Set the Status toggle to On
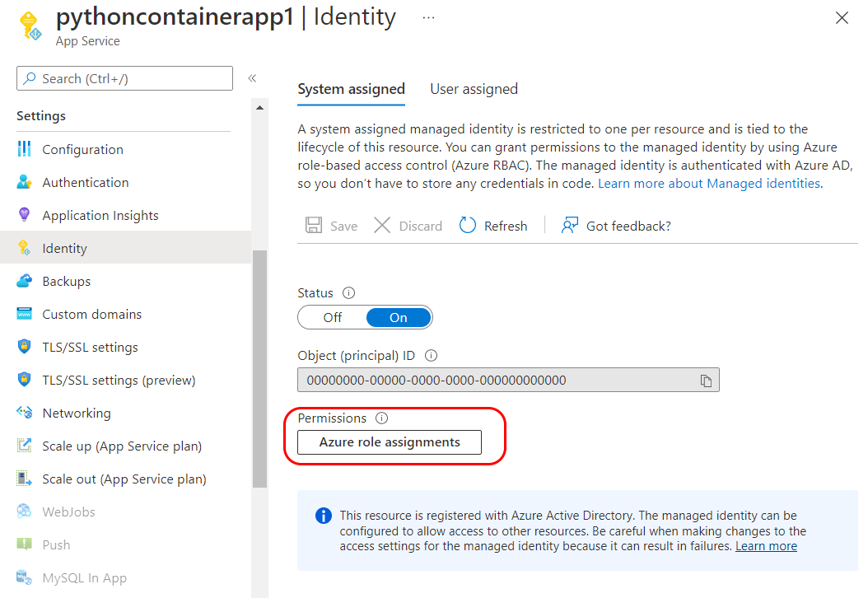Image resolution: width=868 pixels, height=598 pixels. [x=399, y=317]
